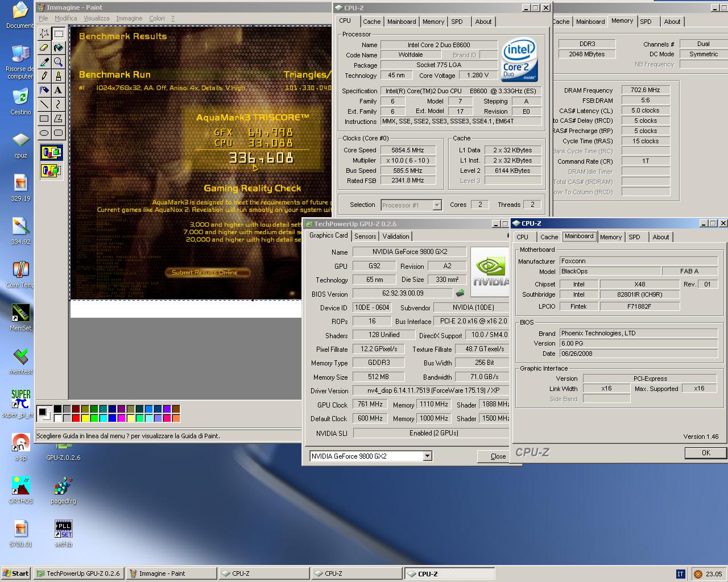
Task: Choose the straight Line tool
Action: coord(44,105)
